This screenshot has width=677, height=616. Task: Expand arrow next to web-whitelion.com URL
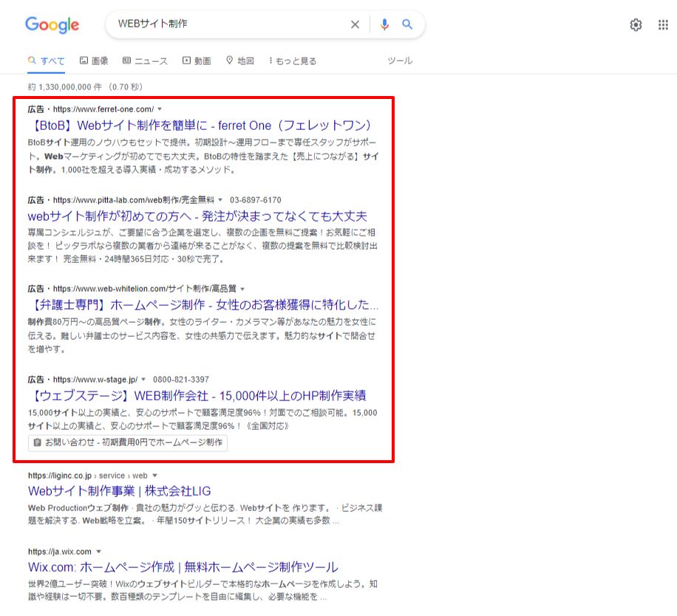[242, 289]
